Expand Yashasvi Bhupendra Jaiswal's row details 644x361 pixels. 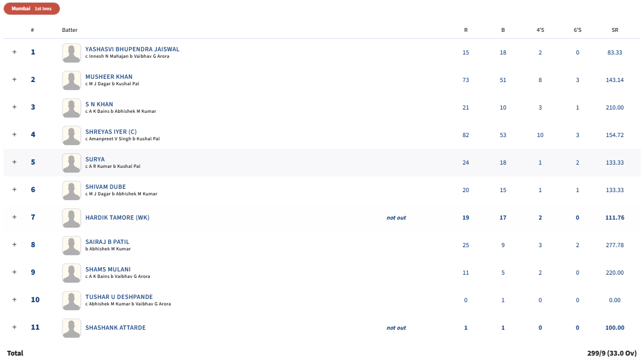pos(15,52)
